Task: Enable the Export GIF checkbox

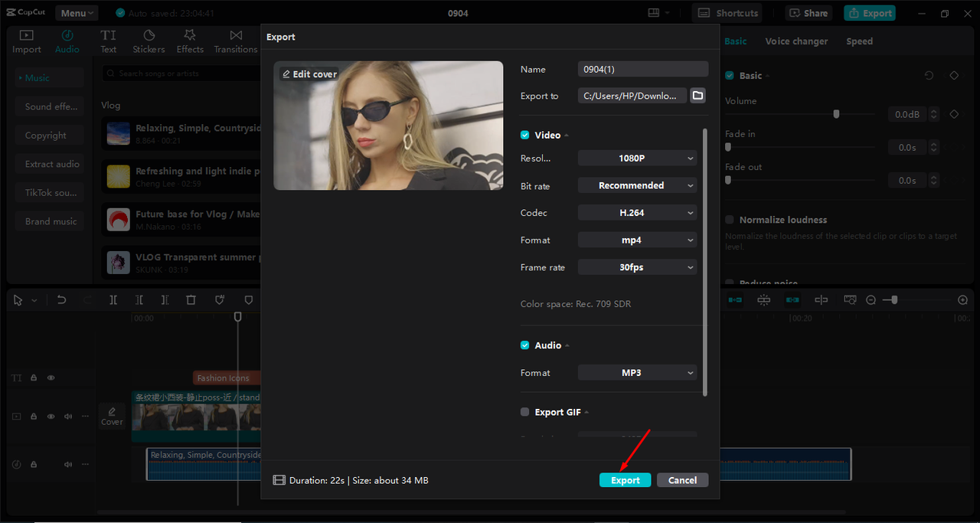Action: (x=524, y=412)
